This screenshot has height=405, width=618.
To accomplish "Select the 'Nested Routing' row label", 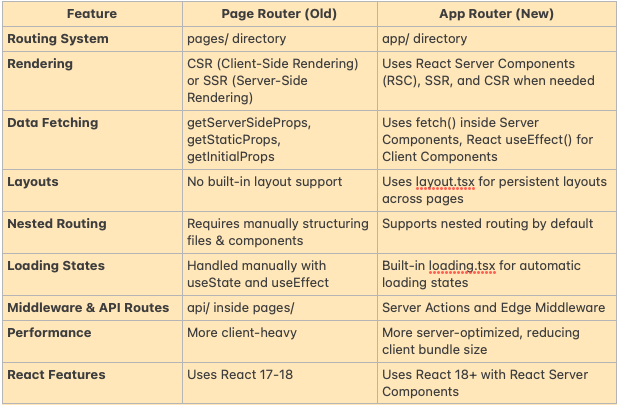I will (57, 223).
